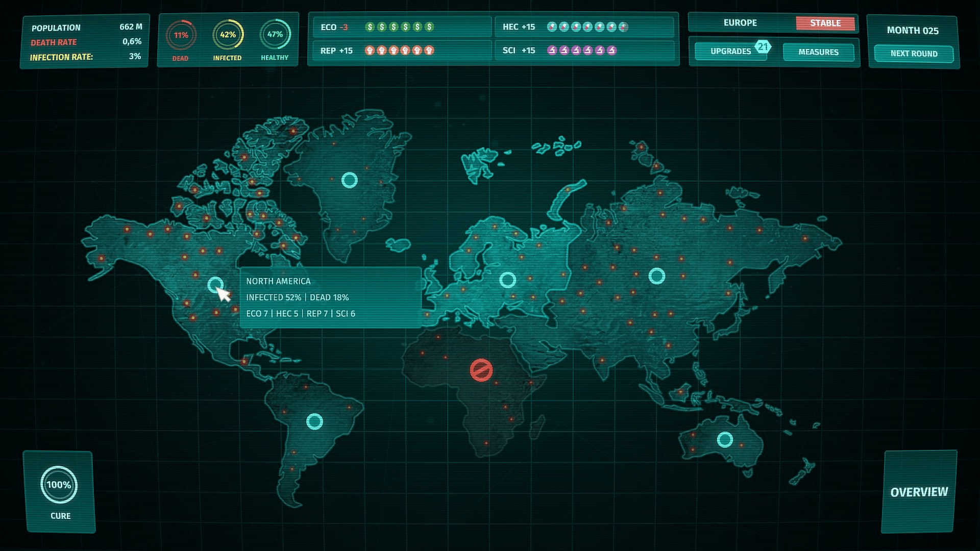
Task: Select the Europe region circle marker
Action: tap(507, 280)
